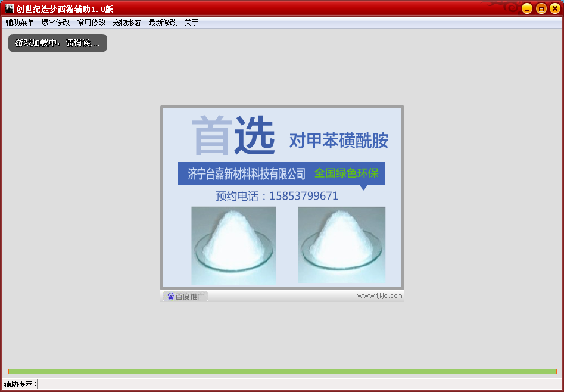Click the 济宁台嘉新材料科技有限公司 banner

pyautogui.click(x=247, y=173)
